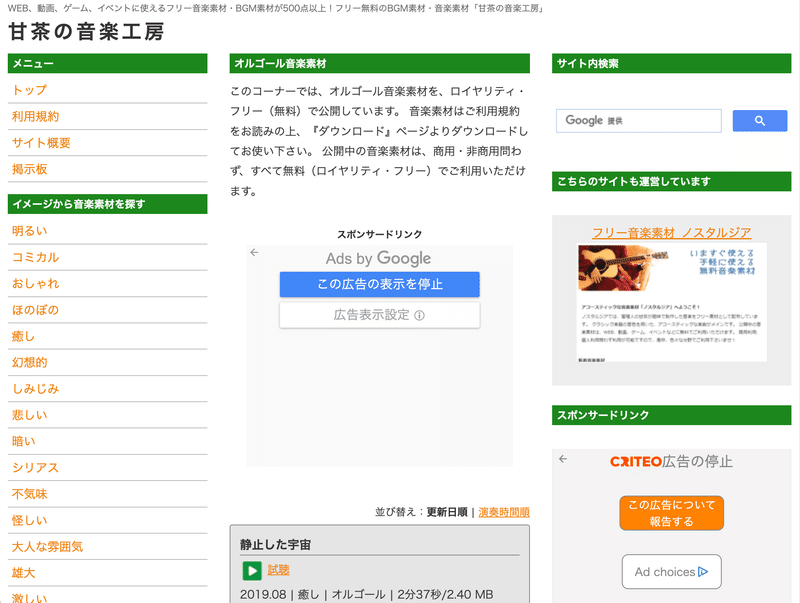This screenshot has width=800, height=603.
Task: Open the 暗い category link
Action: point(23,441)
